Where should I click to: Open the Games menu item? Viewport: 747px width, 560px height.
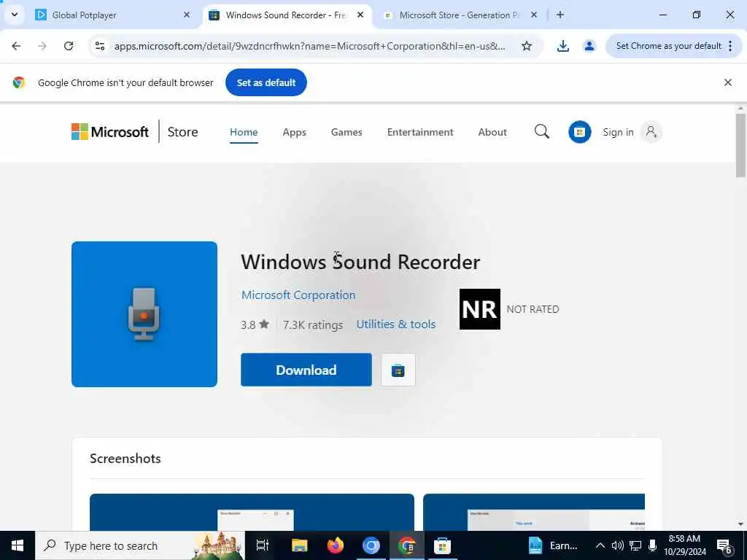[x=347, y=132]
